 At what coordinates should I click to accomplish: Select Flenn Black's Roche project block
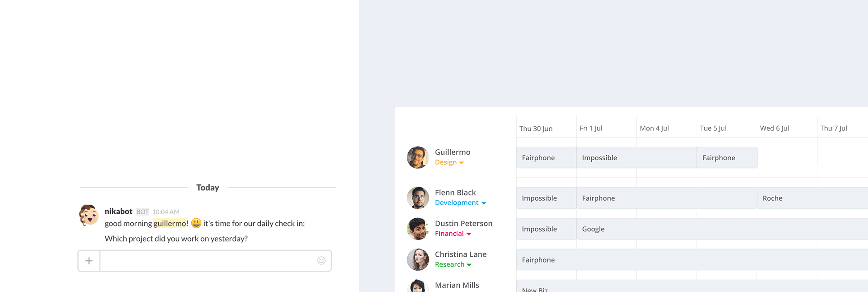[x=812, y=198]
